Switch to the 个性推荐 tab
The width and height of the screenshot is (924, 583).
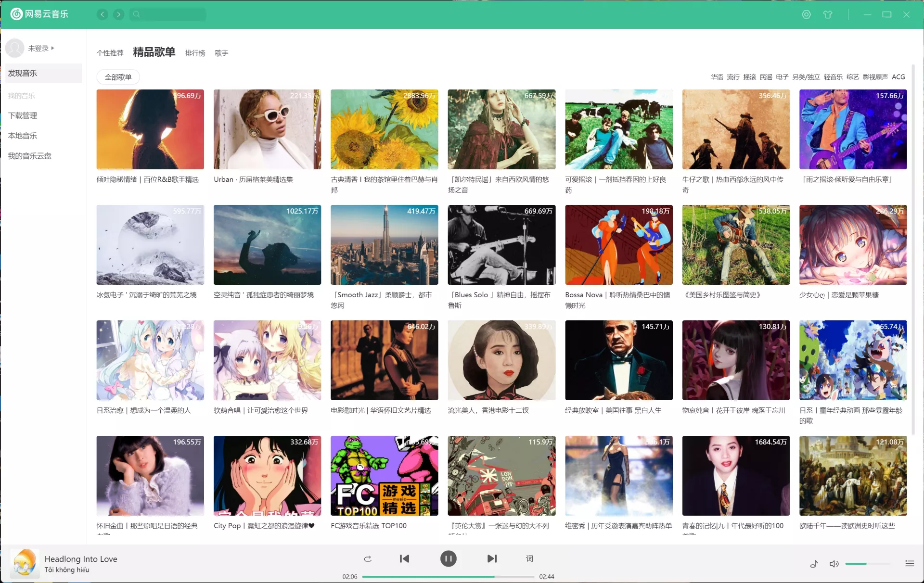[110, 53]
